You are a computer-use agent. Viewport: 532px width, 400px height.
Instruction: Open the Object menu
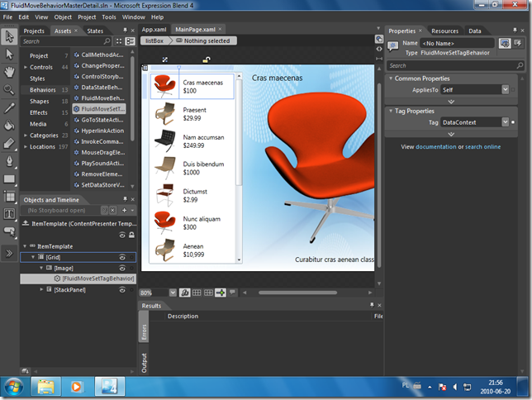click(x=63, y=17)
